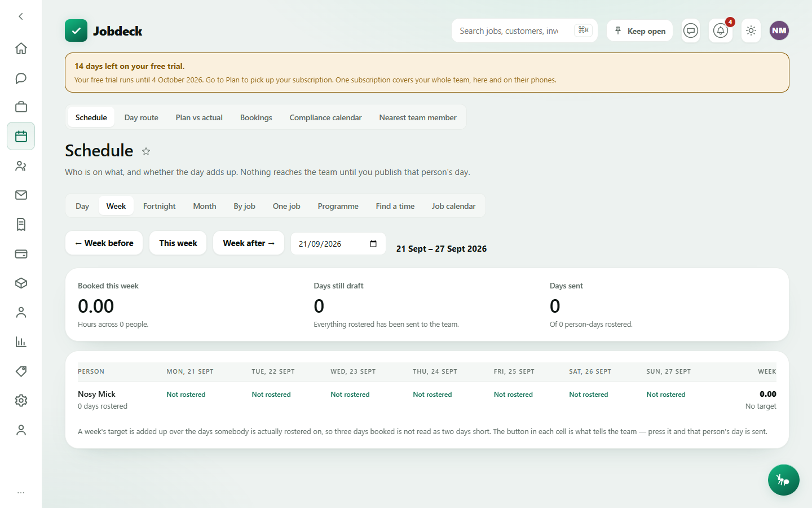Click the No target week text
The width and height of the screenshot is (812, 508).
tap(761, 406)
